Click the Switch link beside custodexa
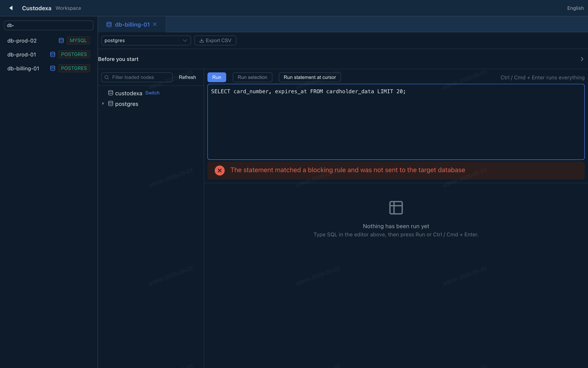This screenshot has width=588, height=368. click(152, 93)
